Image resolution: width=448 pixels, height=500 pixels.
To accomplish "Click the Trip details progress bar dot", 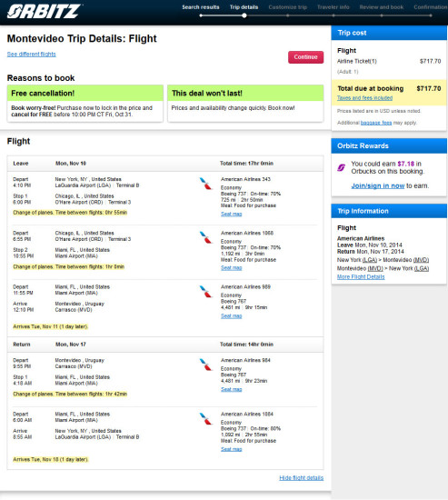I will point(244,15).
